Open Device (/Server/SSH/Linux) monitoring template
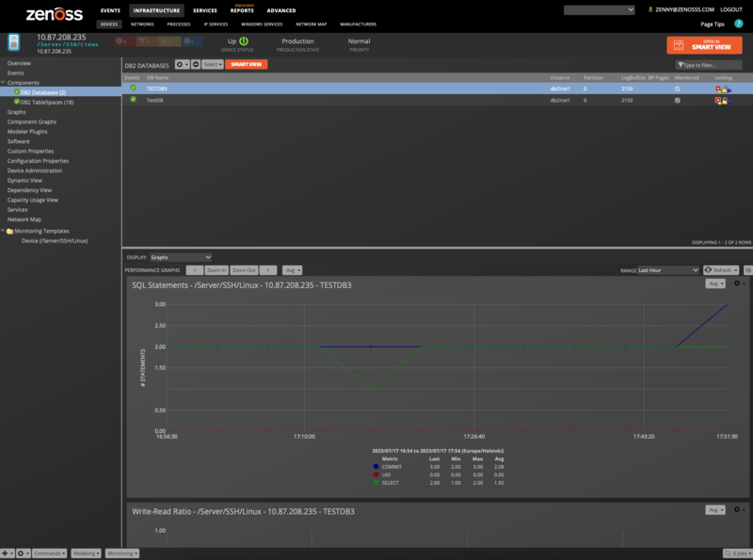 click(55, 241)
